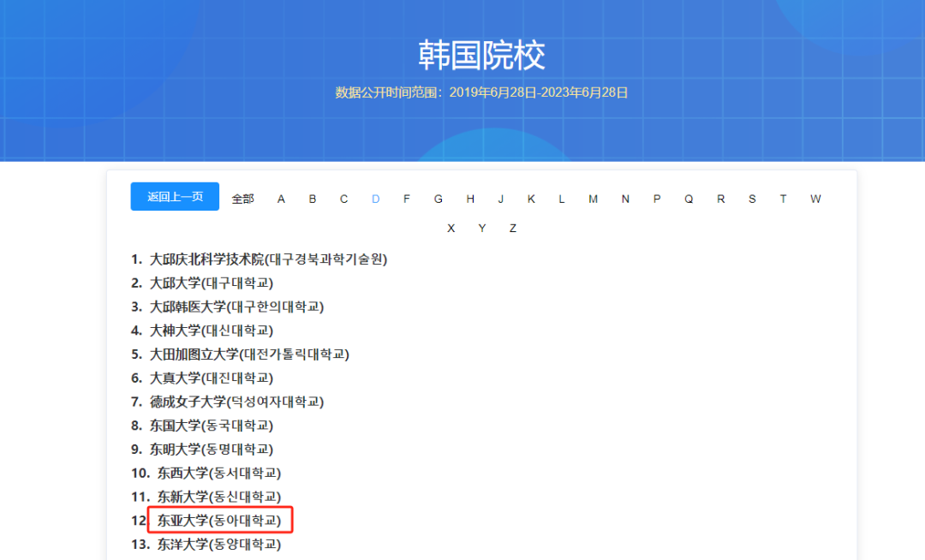Select the highlighted letter D filter
925x560 pixels.
coord(376,200)
